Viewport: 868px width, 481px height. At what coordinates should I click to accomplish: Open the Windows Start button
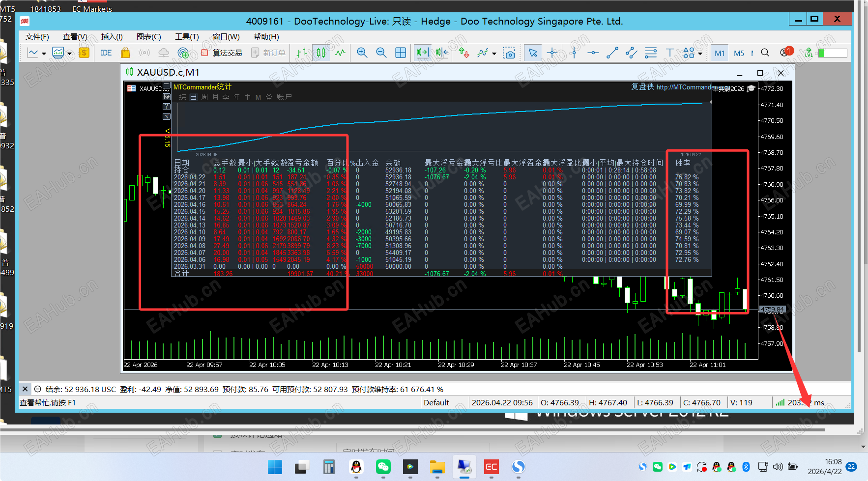coord(275,467)
